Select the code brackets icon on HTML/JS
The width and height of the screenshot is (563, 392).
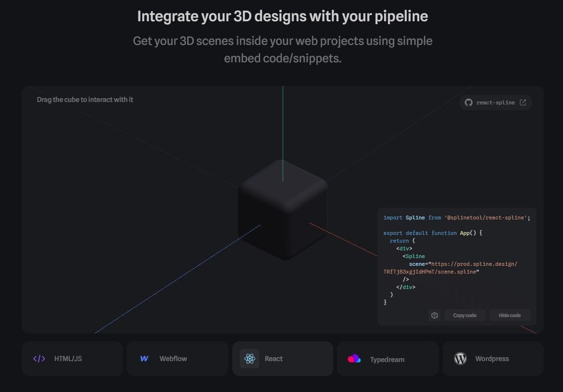(x=39, y=359)
